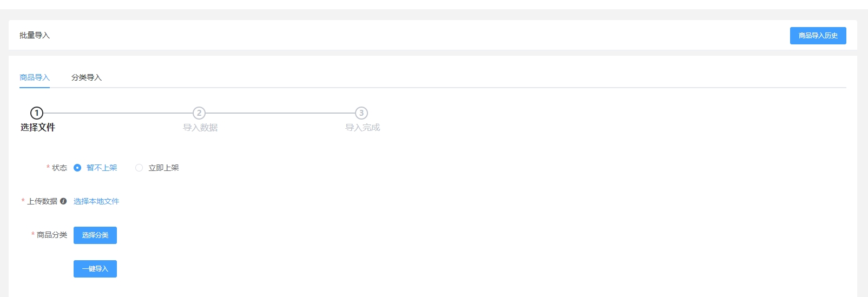Switch to the 分类导入 tab
868x297 pixels.
(87, 77)
